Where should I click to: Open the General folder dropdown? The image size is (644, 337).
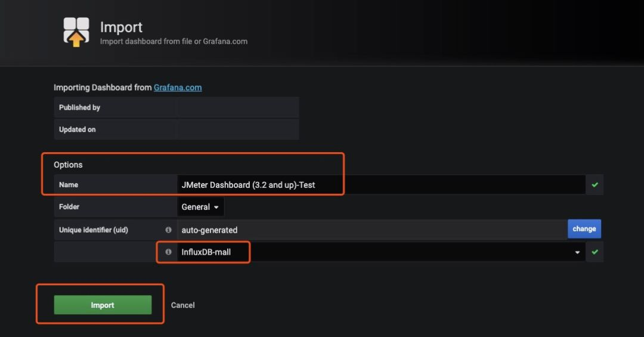200,207
